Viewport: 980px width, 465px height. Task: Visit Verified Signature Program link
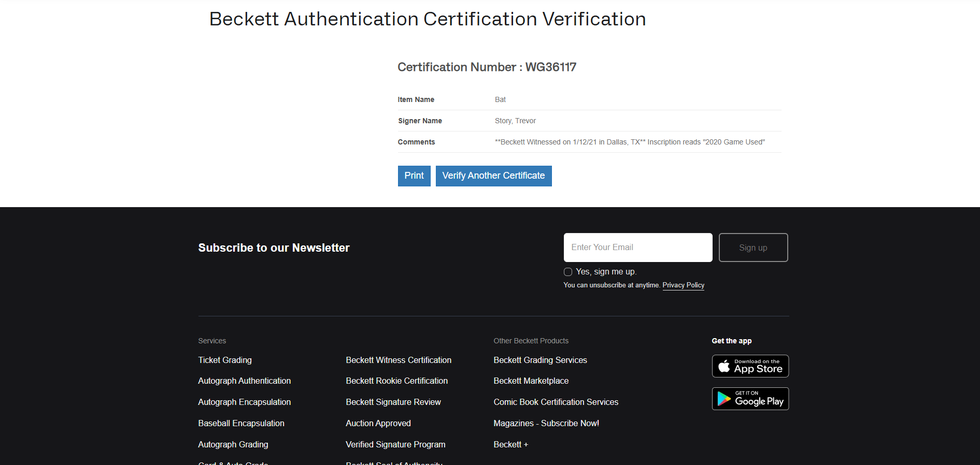[396, 444]
